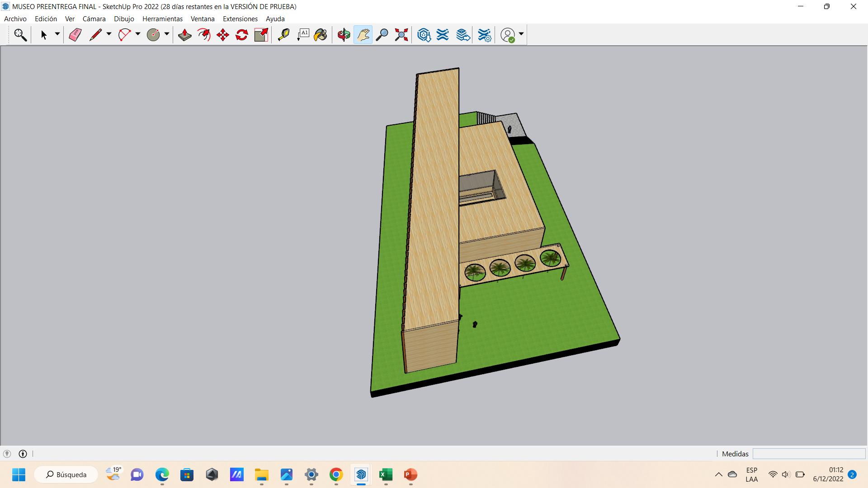
Task: Open the Cámara menu
Action: 94,19
